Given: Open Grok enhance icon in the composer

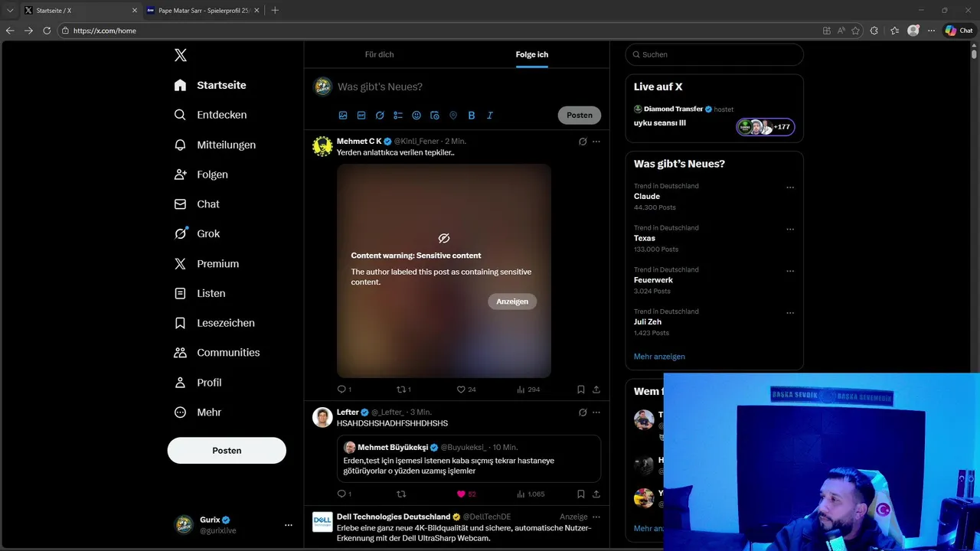Looking at the screenshot, I should click(x=380, y=116).
